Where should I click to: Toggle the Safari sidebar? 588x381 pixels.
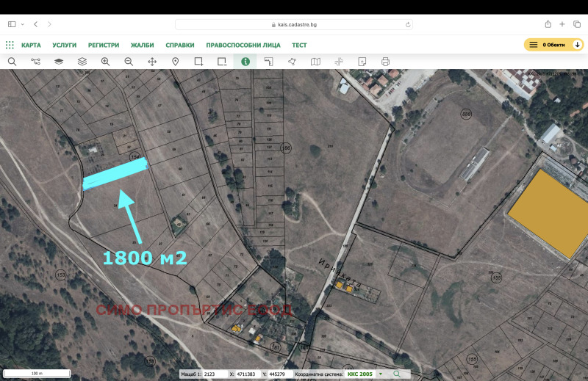pos(12,24)
